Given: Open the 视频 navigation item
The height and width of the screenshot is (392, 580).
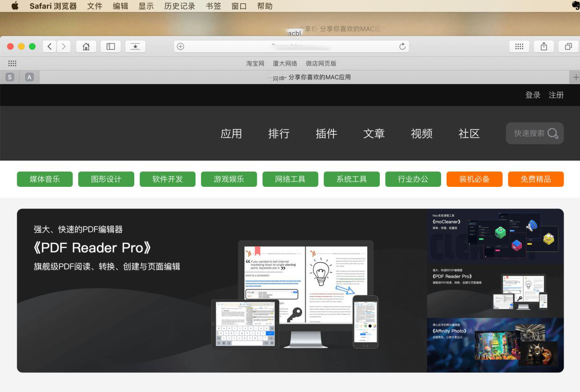Looking at the screenshot, I should coord(421,134).
